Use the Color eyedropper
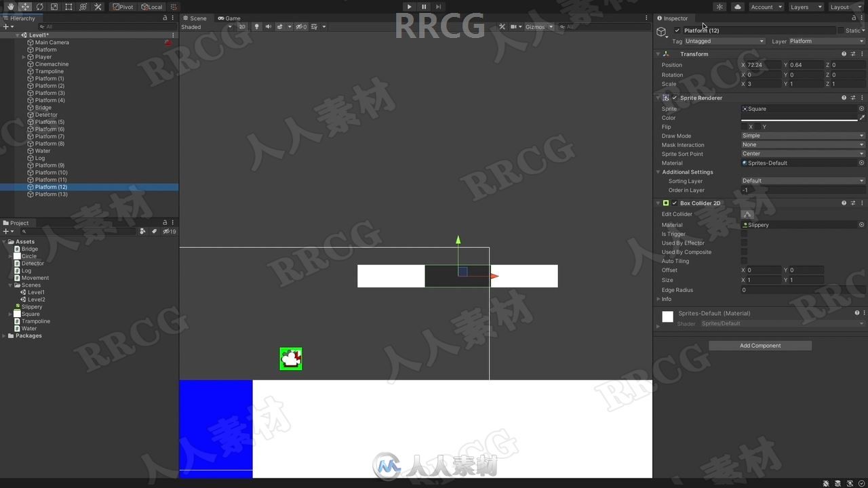This screenshot has height=488, width=868. pyautogui.click(x=862, y=118)
